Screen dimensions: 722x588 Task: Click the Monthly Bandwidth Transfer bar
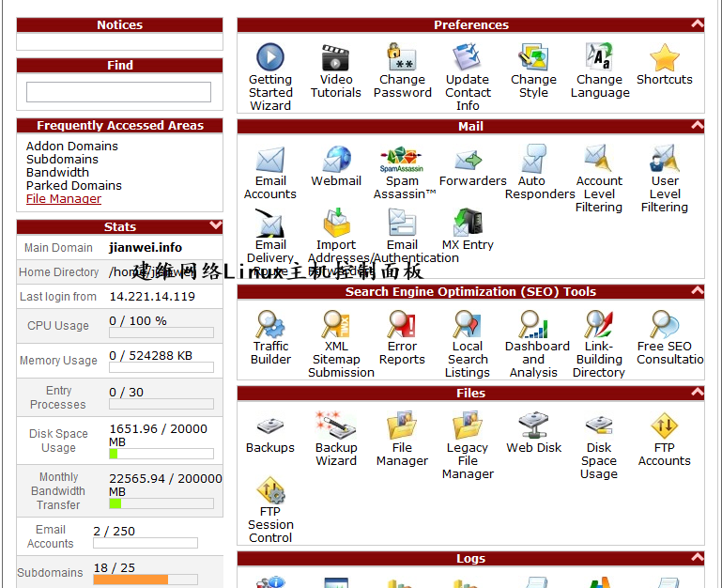coord(161,503)
